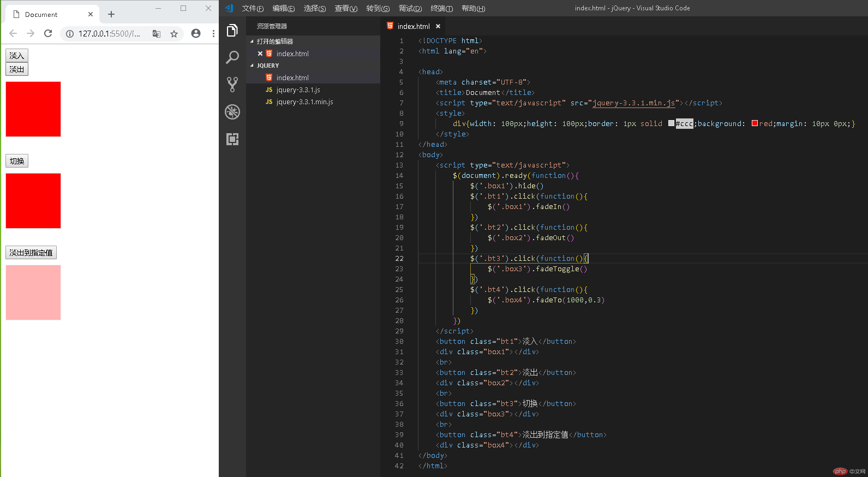This screenshot has height=477, width=868.
Task: Click the jquery-3.3.1.min.js src link in code
Action: (x=634, y=103)
